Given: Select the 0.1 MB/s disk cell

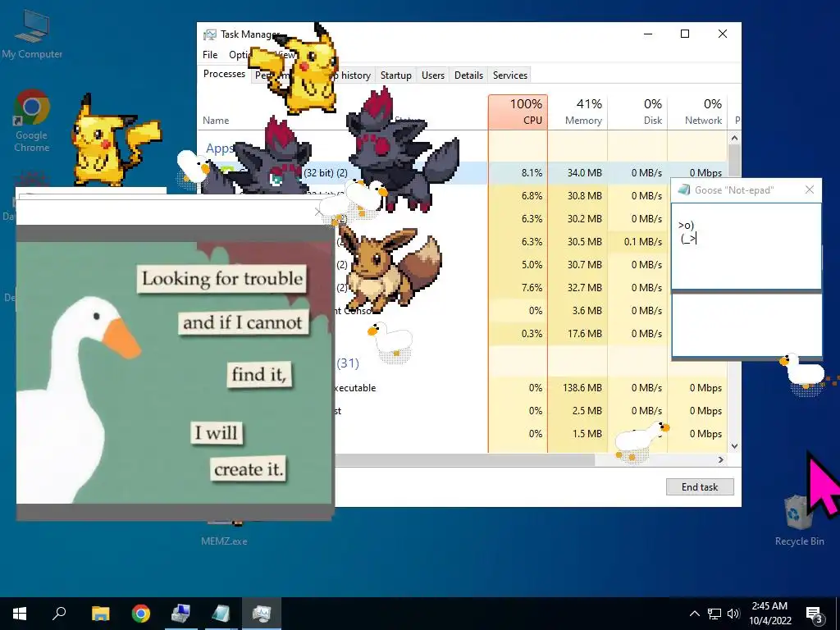Looking at the screenshot, I should coord(638,242).
